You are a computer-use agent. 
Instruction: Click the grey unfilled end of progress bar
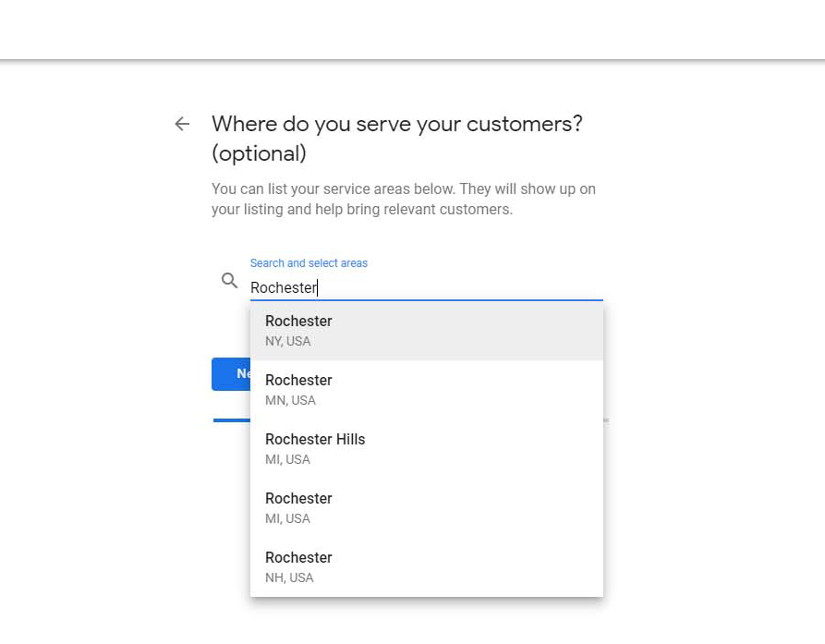pos(606,420)
